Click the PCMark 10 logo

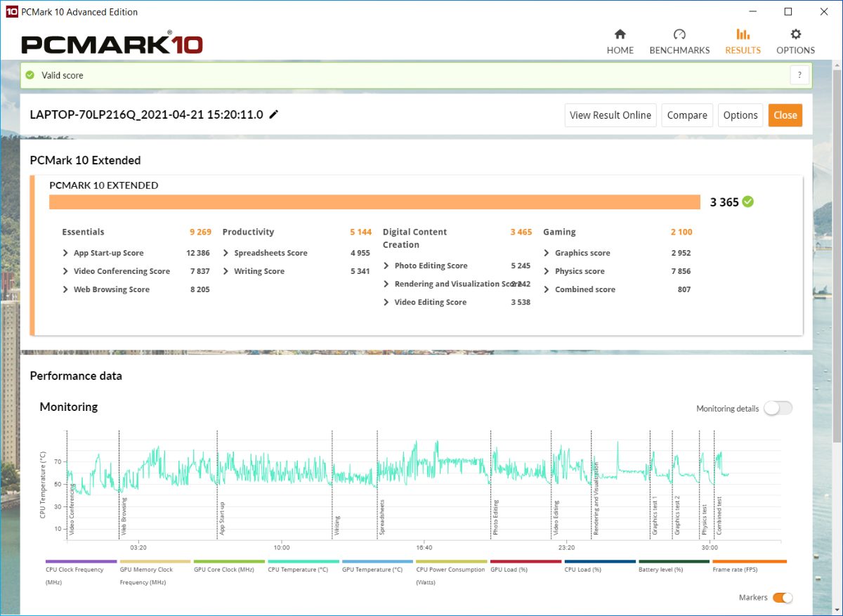click(112, 44)
